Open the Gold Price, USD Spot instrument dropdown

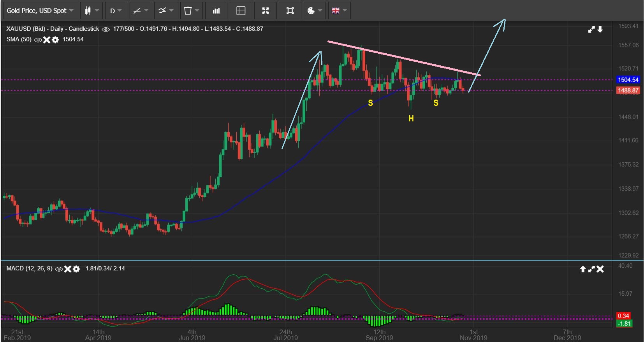pos(40,11)
